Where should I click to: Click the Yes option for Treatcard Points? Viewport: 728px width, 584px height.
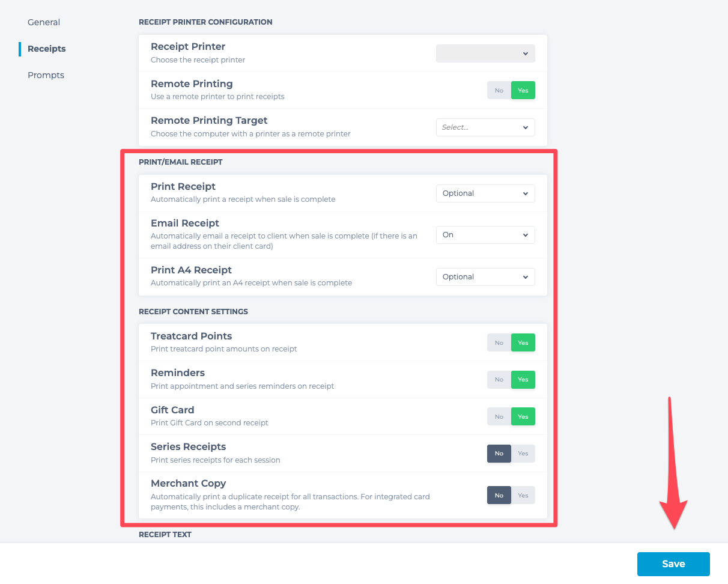pos(523,342)
